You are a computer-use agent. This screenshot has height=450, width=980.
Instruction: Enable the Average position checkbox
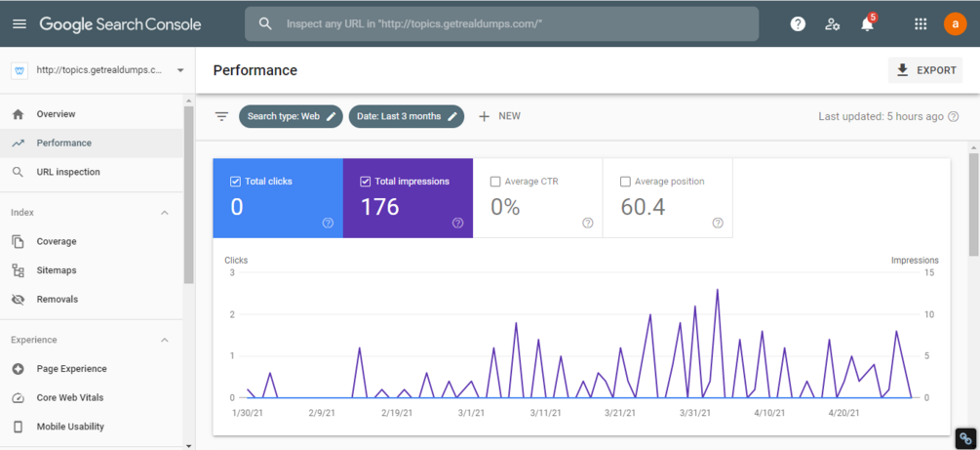[625, 182]
